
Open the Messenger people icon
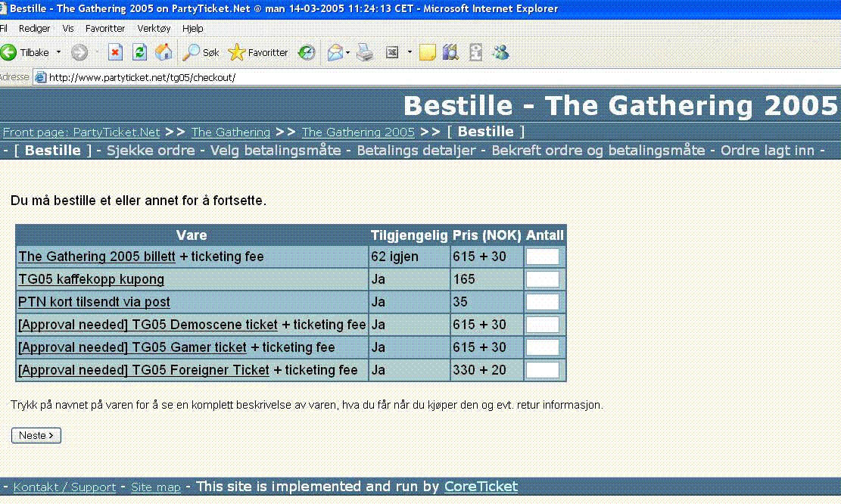[501, 52]
